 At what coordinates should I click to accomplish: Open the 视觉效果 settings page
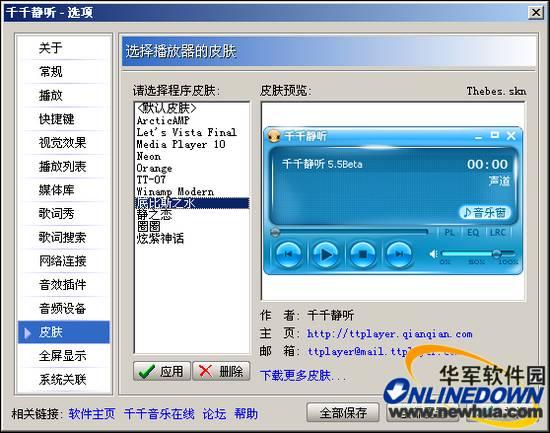tap(63, 142)
